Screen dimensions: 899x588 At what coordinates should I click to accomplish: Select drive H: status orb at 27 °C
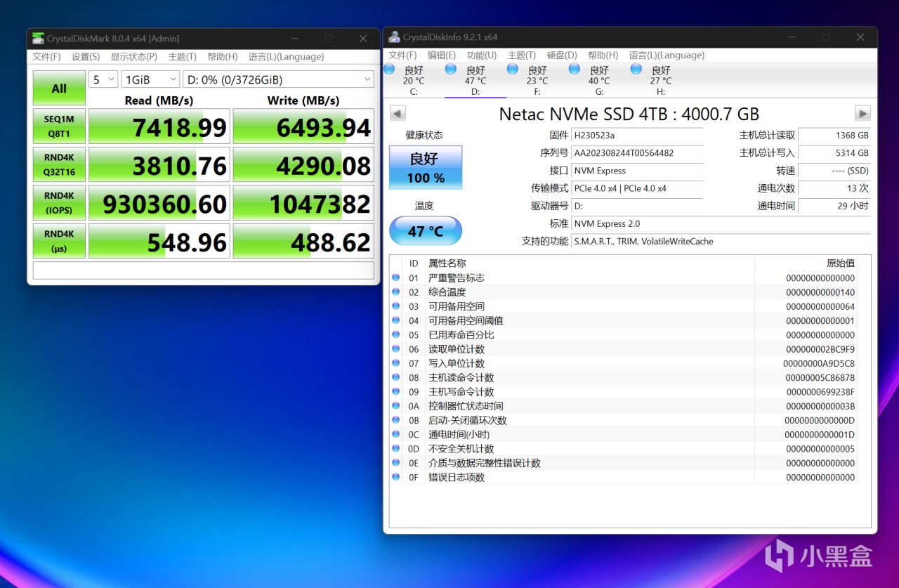pos(636,69)
